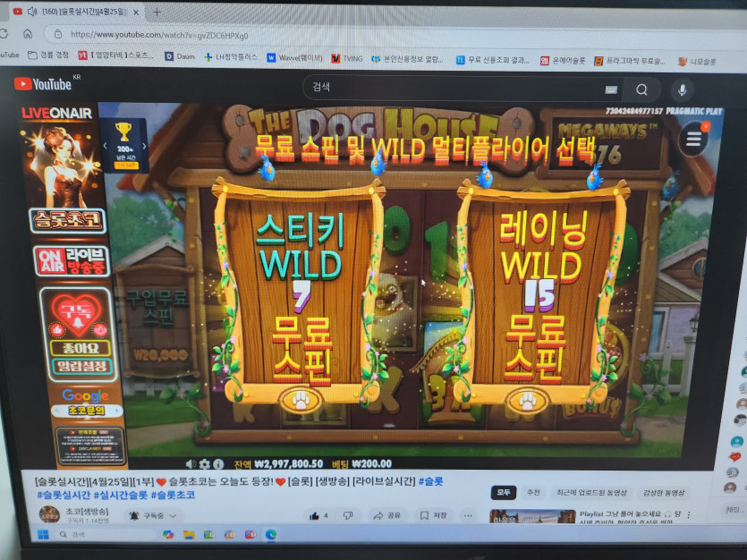
Task: Open the #슬롯초코 hashtag link
Action: tap(173, 496)
